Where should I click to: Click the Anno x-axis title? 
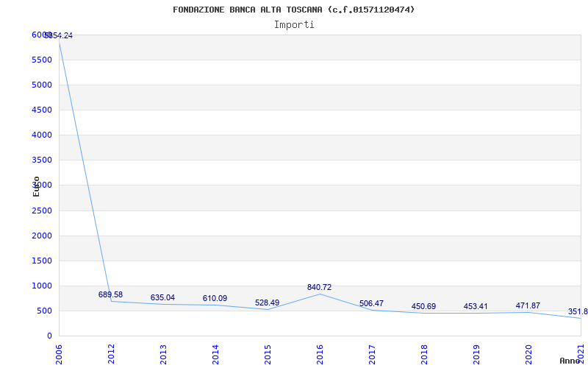pos(570,361)
